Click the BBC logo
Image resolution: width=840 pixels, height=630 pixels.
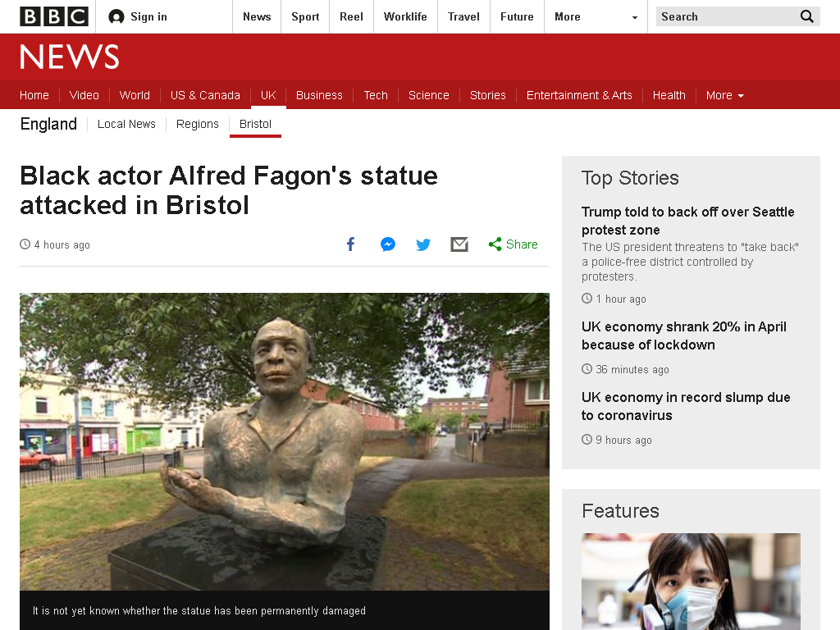coord(54,16)
